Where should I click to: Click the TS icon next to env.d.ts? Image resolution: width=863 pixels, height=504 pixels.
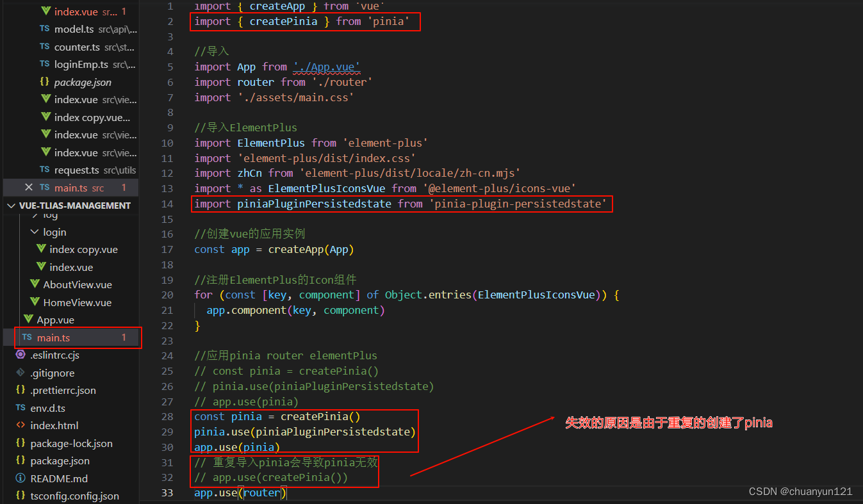pyautogui.click(x=20, y=407)
